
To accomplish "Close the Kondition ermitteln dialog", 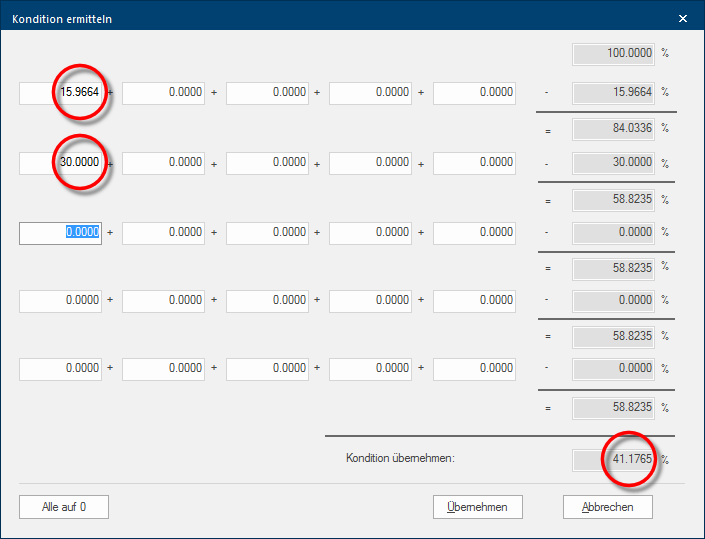I will coord(683,18).
